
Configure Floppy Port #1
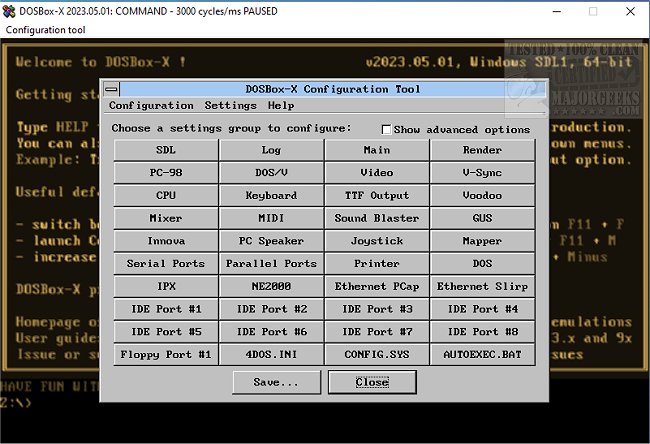point(166,355)
